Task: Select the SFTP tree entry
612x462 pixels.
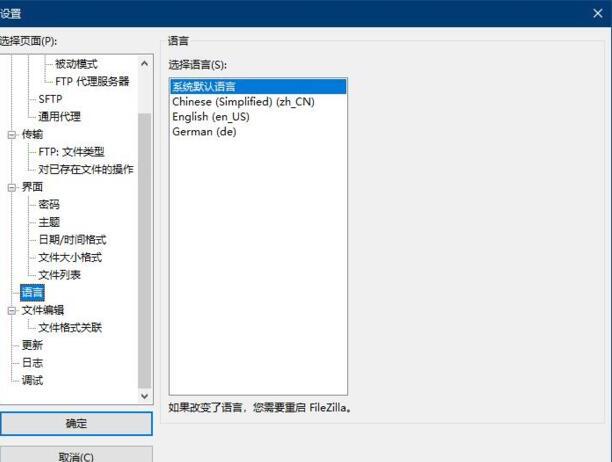Action: [50, 99]
